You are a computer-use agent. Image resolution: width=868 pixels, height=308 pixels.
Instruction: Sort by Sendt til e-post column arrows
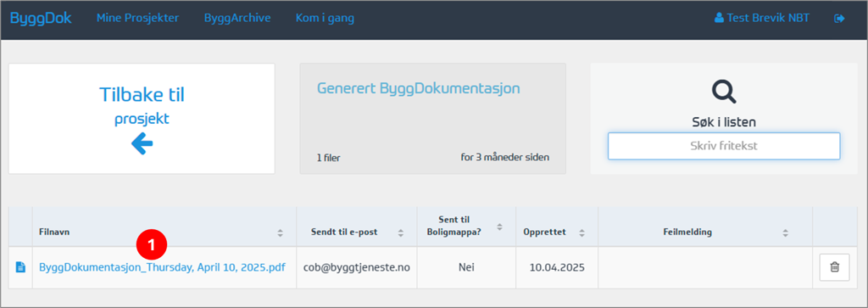(400, 232)
